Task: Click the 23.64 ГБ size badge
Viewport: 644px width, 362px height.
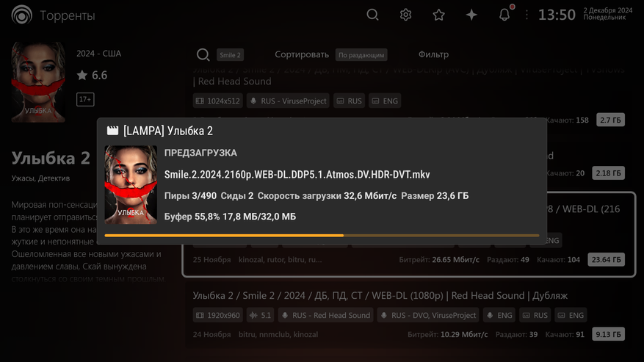Action: click(607, 260)
